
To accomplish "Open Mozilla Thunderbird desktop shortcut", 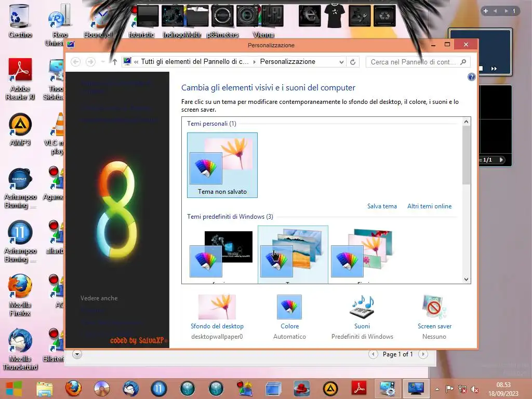I will coord(20,350).
